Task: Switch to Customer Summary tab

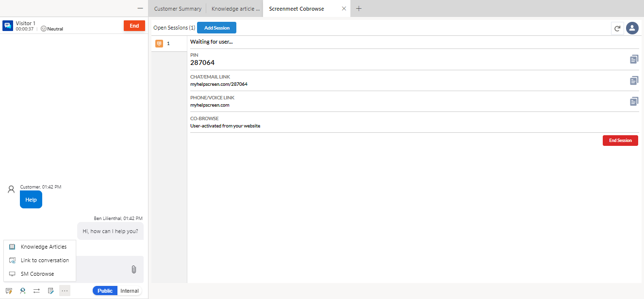Action: click(178, 9)
